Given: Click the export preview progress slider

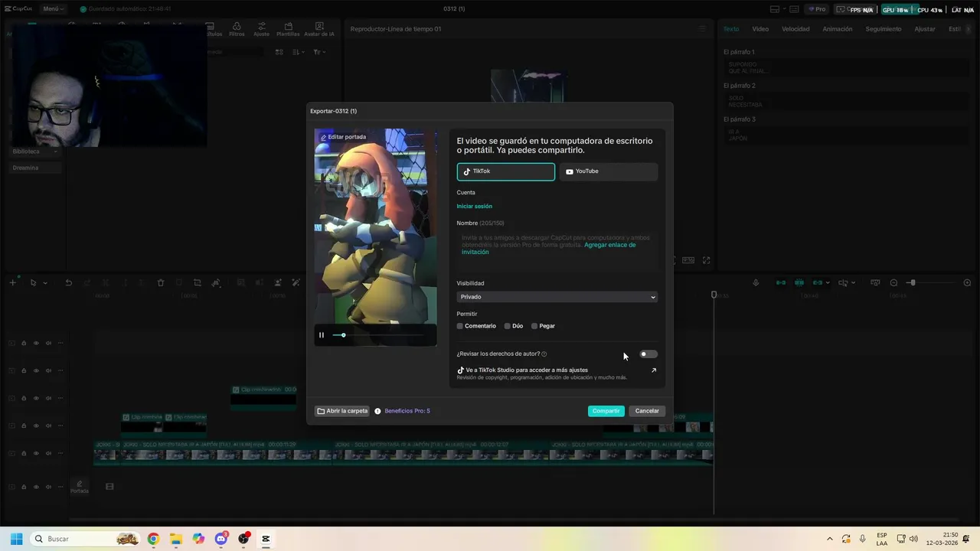Looking at the screenshot, I should (x=378, y=335).
